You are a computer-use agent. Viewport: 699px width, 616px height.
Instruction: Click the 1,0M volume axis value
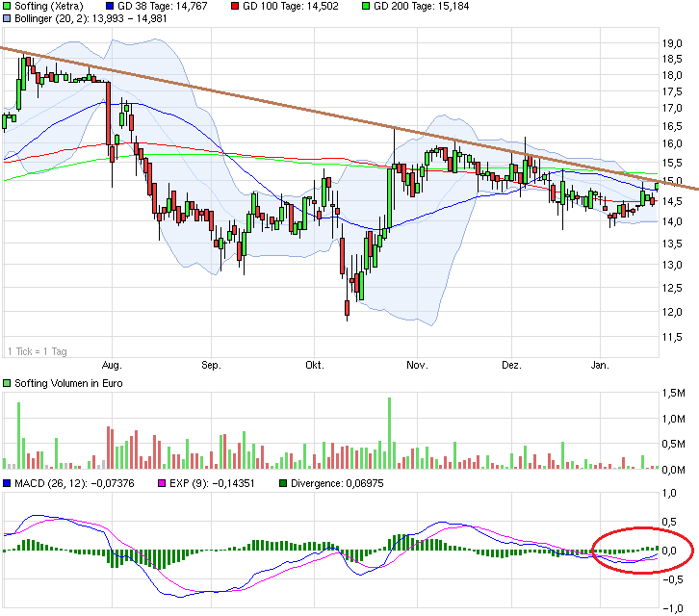tap(674, 419)
